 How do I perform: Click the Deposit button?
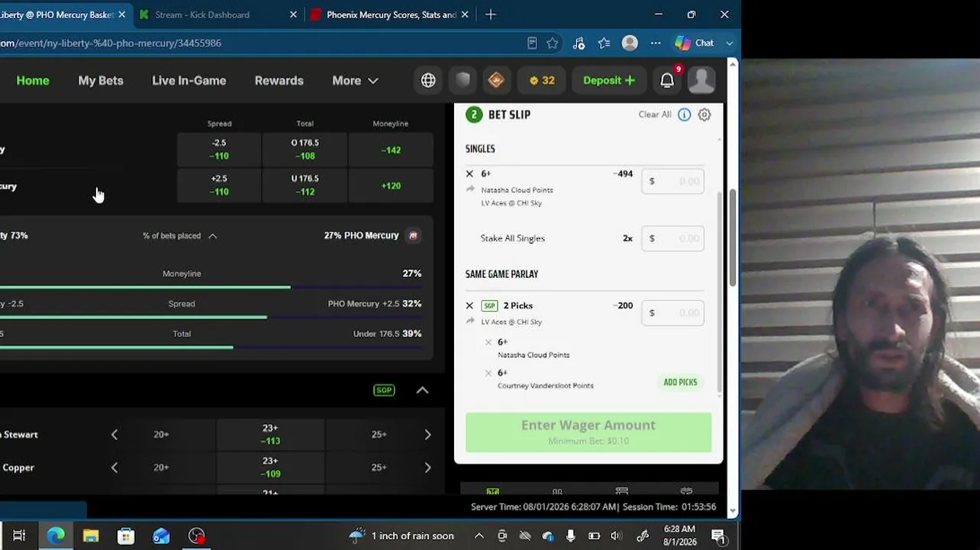[x=608, y=80]
